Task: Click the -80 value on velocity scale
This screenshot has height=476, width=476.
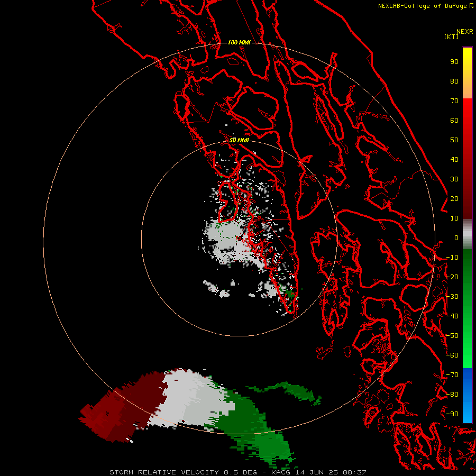Action: coord(452,395)
